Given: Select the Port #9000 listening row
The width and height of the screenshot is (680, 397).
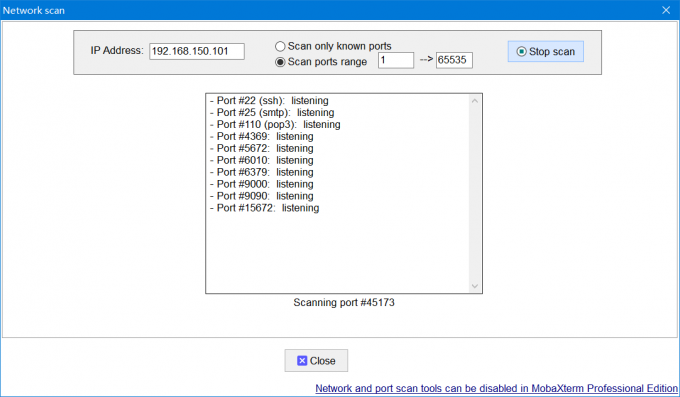Looking at the screenshot, I should [x=262, y=184].
